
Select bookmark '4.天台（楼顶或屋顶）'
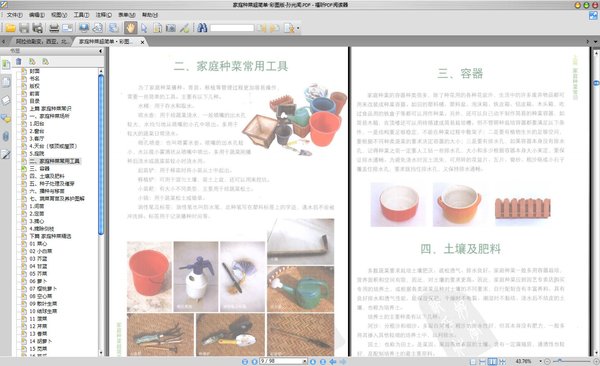coord(53,146)
